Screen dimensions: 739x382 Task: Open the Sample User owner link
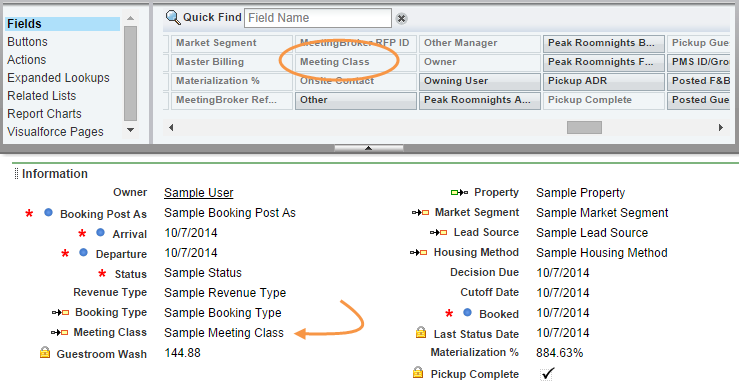[198, 193]
